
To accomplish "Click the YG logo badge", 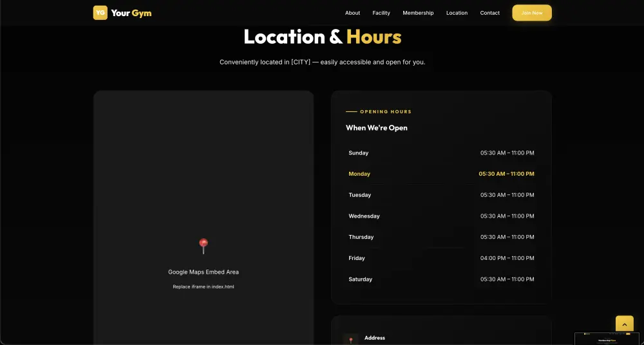I will (100, 13).
